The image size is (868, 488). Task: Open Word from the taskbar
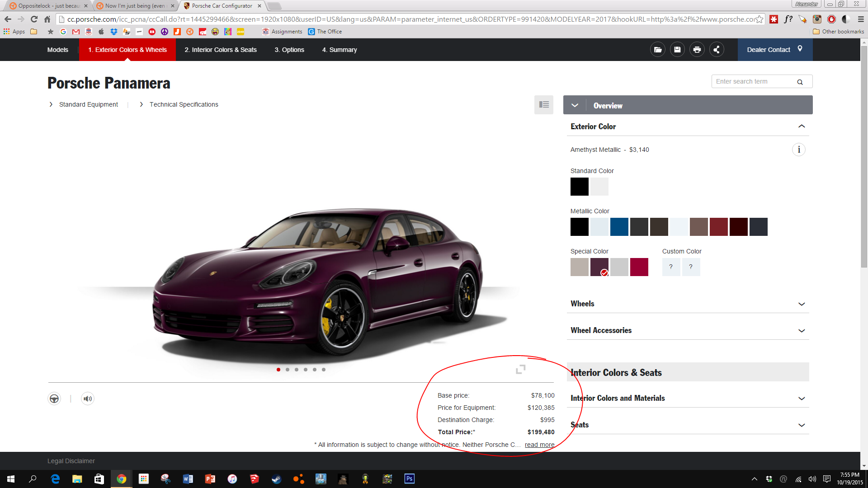188,479
